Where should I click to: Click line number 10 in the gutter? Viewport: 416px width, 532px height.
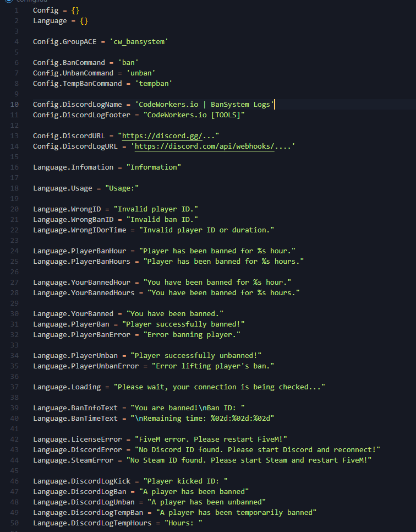click(14, 105)
